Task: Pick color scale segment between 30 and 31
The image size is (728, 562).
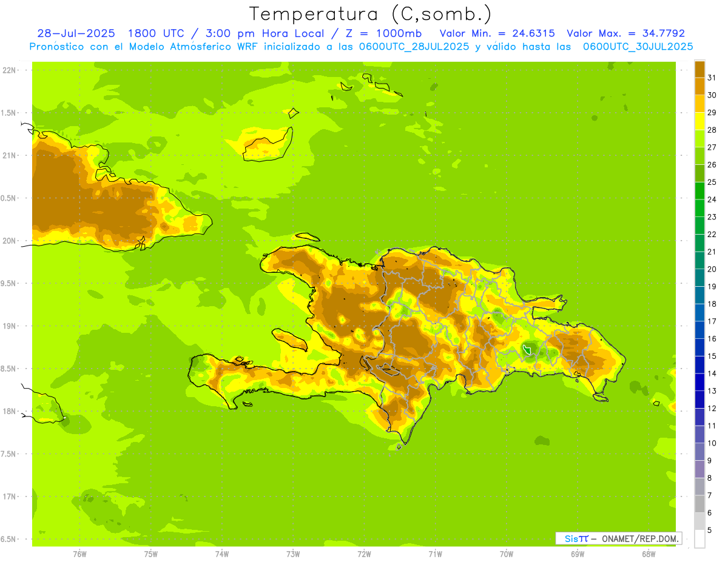Action: tap(699, 86)
